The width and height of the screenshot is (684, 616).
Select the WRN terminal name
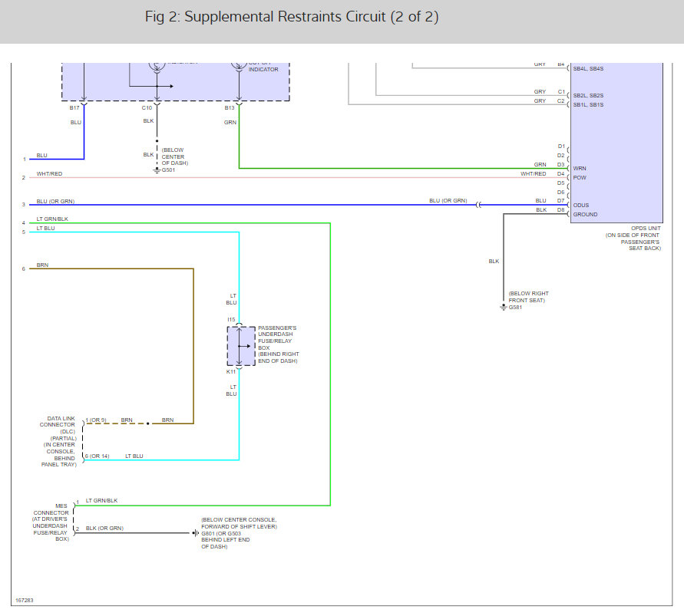pos(580,168)
